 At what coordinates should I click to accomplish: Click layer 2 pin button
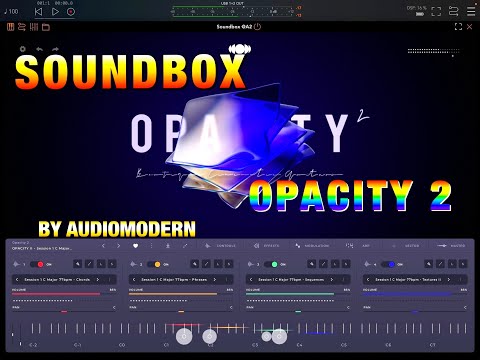click(x=195, y=264)
